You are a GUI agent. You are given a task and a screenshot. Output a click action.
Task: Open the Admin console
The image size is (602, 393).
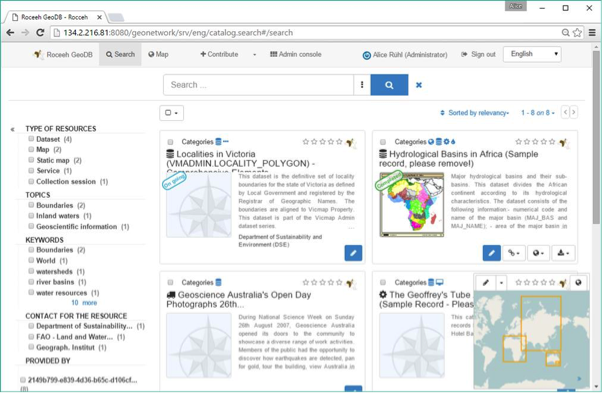pyautogui.click(x=296, y=54)
